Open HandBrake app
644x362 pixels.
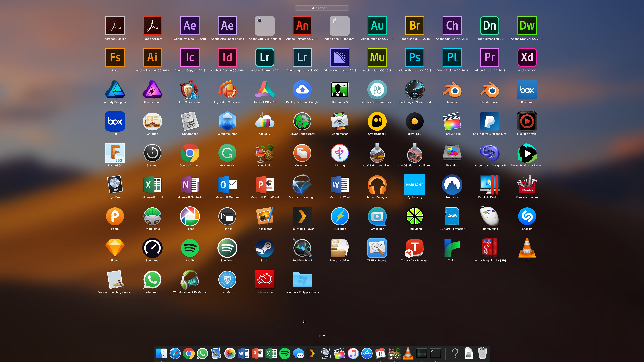[x=265, y=153]
